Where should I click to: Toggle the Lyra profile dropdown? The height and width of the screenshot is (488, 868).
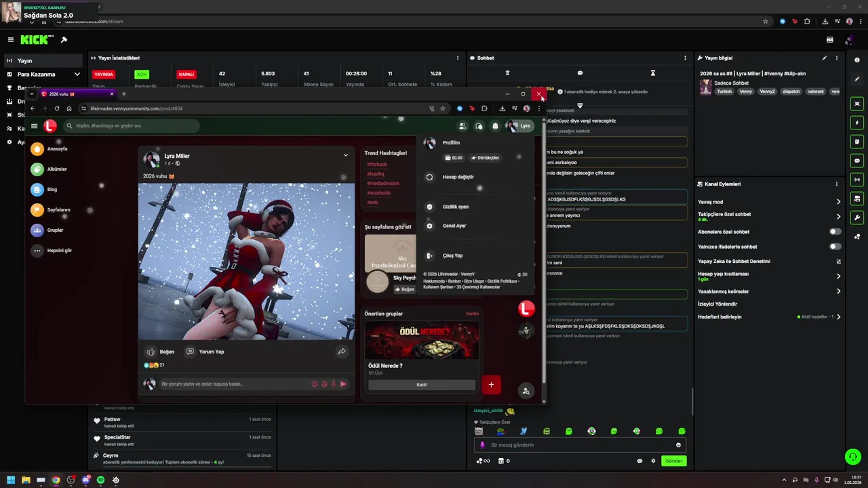[x=519, y=126]
